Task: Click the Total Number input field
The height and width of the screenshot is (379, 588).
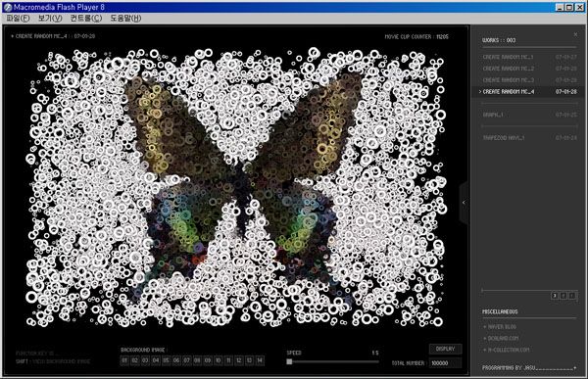Action: [446, 363]
